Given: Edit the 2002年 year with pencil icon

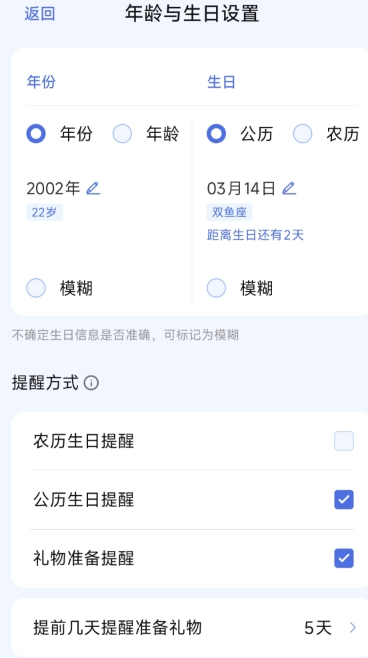Looking at the screenshot, I should coord(93,188).
